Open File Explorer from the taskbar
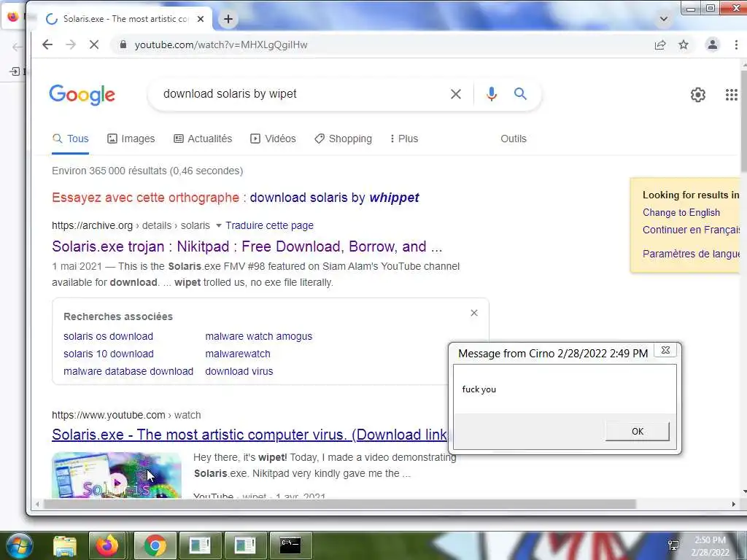The width and height of the screenshot is (747, 560). [x=65, y=545]
